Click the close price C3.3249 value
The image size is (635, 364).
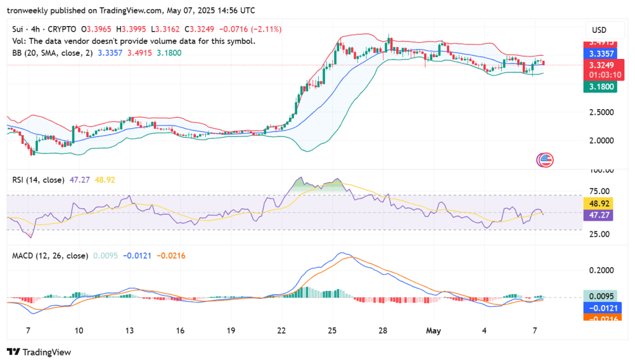pyautogui.click(x=199, y=29)
